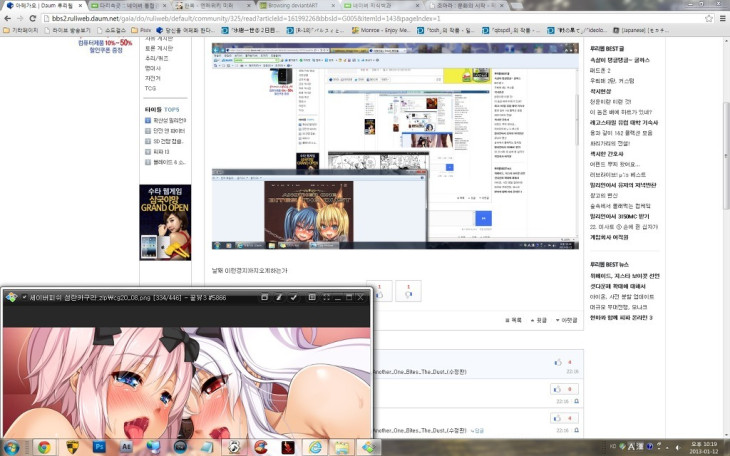Like the first comment with thumbs-up
Screen dimensions: 730x456
pyautogui.click(x=558, y=362)
